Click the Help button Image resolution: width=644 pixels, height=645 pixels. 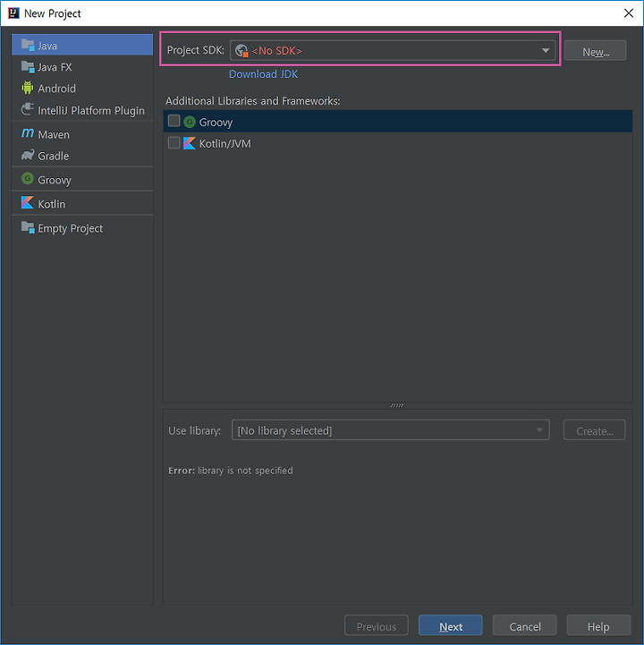click(598, 626)
